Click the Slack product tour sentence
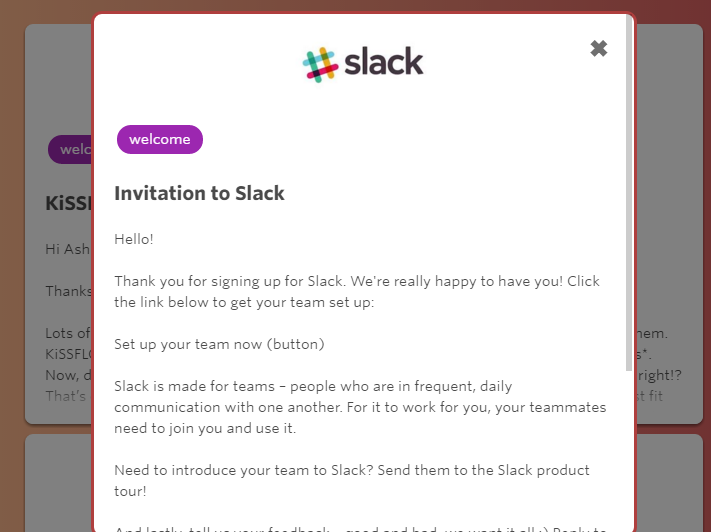This screenshot has width=711, height=532. coord(352,480)
